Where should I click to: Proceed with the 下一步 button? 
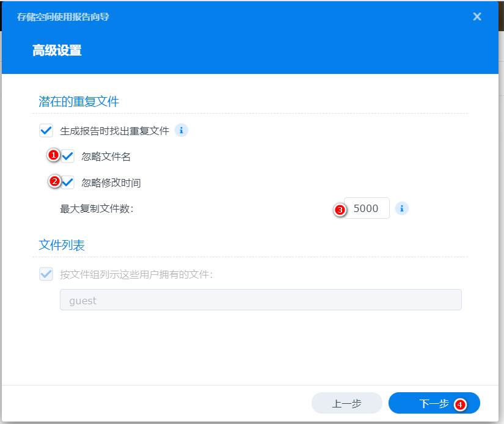click(434, 403)
